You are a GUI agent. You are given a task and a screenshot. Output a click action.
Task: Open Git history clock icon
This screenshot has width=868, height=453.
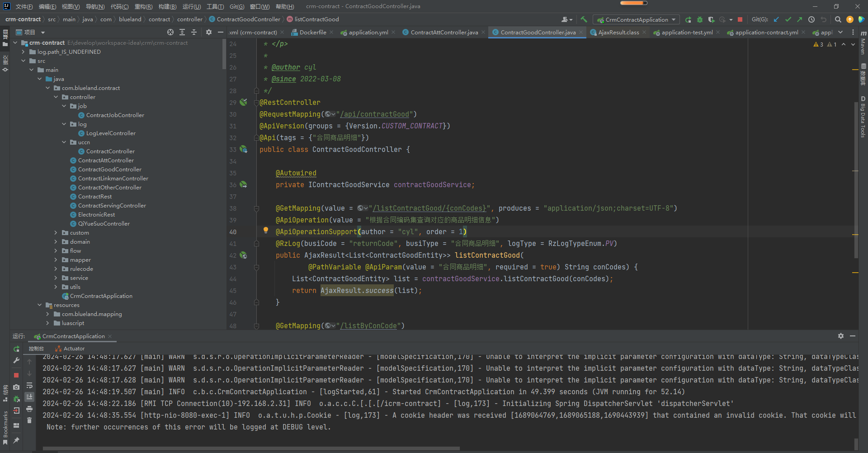point(811,19)
